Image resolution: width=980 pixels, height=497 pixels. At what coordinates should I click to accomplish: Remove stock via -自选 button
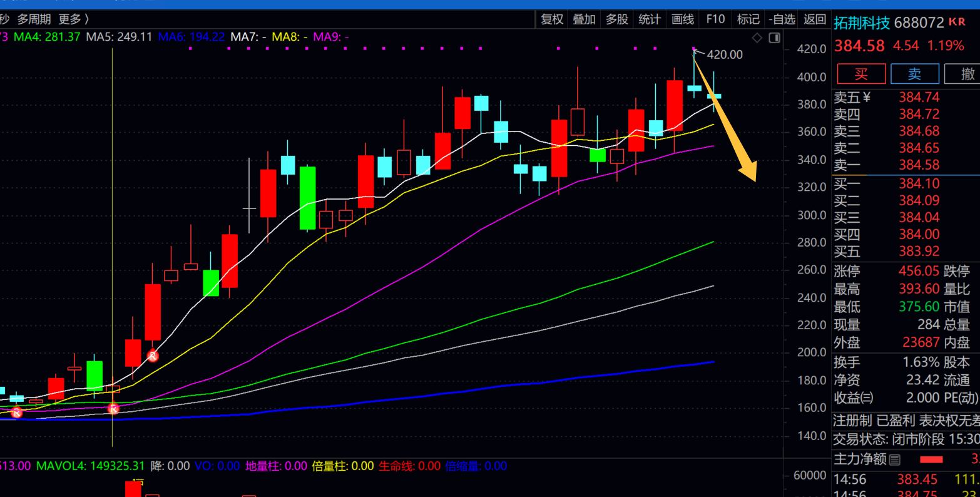[782, 19]
